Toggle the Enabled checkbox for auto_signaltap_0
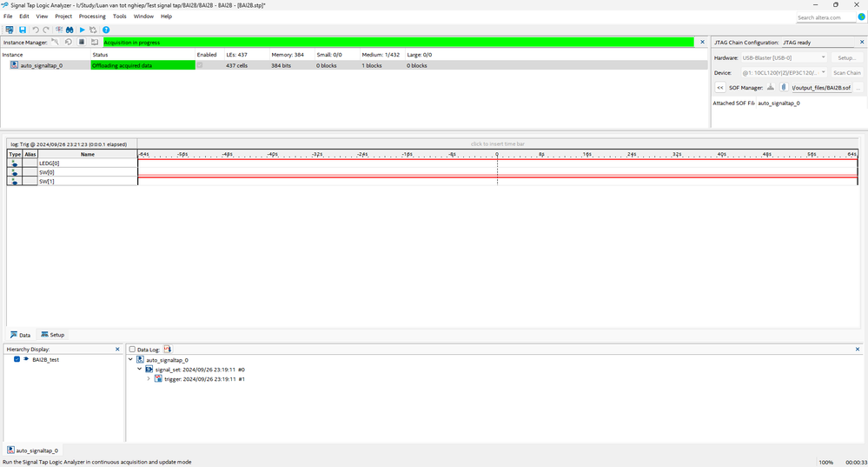The width and height of the screenshot is (868, 467). 200,65
